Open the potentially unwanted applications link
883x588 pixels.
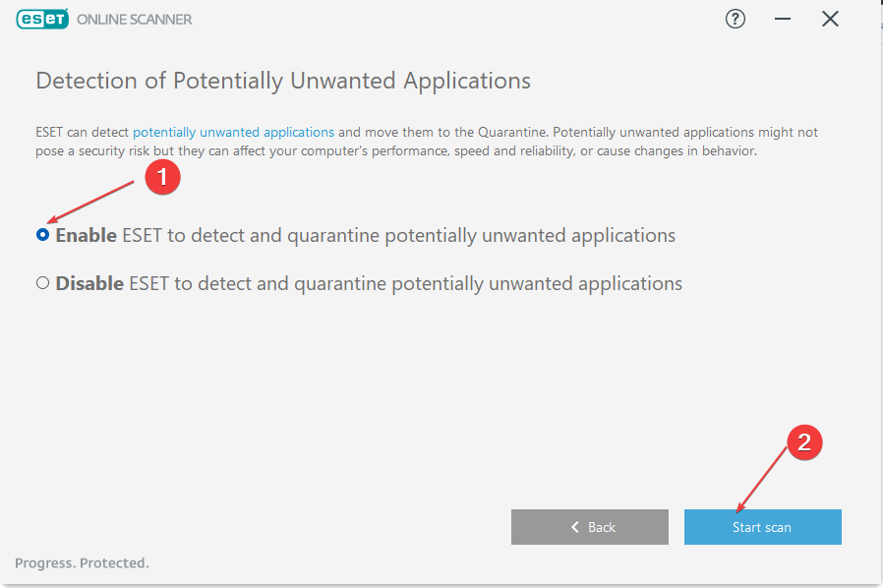pyautogui.click(x=234, y=132)
